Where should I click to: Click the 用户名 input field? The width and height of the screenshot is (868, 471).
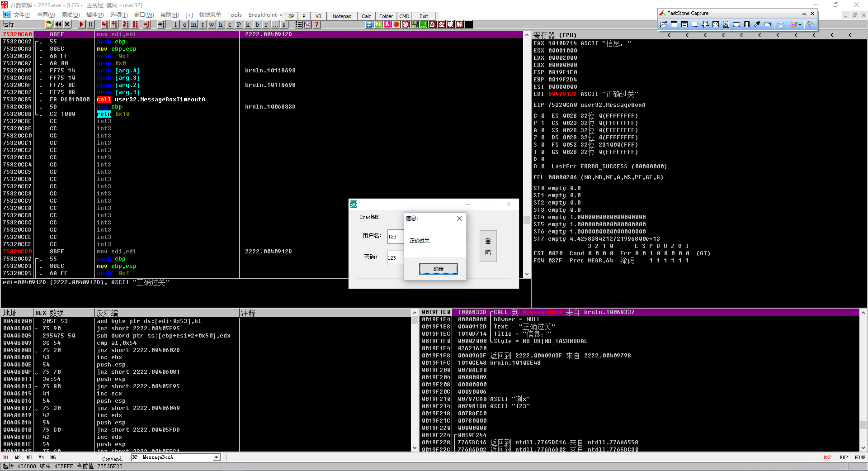tap(396, 236)
